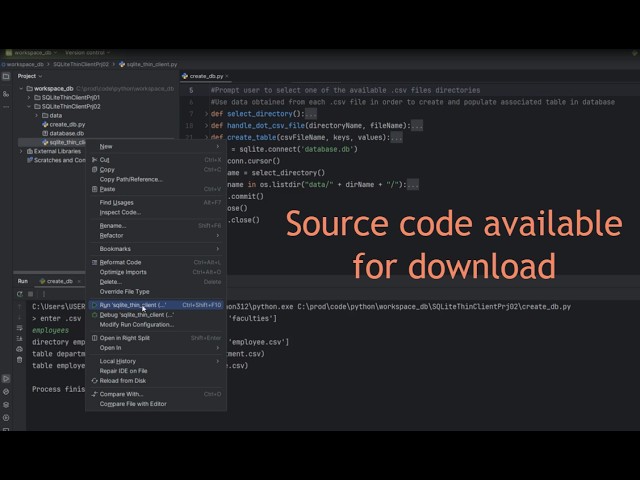Screen dimensions: 640x480
Task: Click the 'database.db' string in code
Action: [x=327, y=149]
